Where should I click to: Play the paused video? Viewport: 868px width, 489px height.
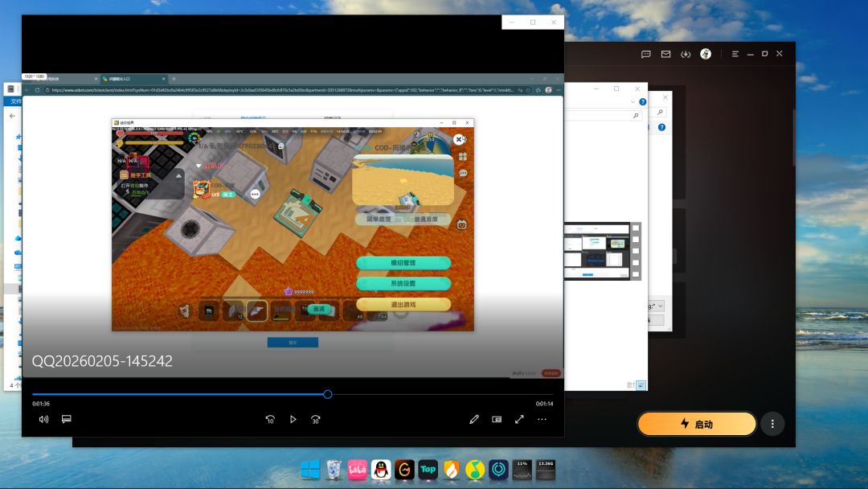pyautogui.click(x=293, y=419)
